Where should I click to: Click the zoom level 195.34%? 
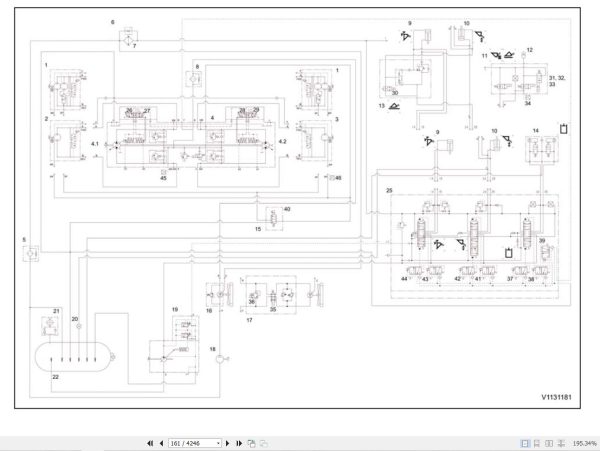(584, 444)
